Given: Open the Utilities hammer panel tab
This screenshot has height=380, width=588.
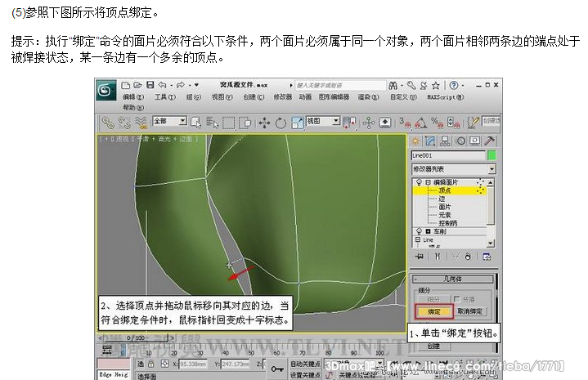Looking at the screenshot, I should [489, 141].
